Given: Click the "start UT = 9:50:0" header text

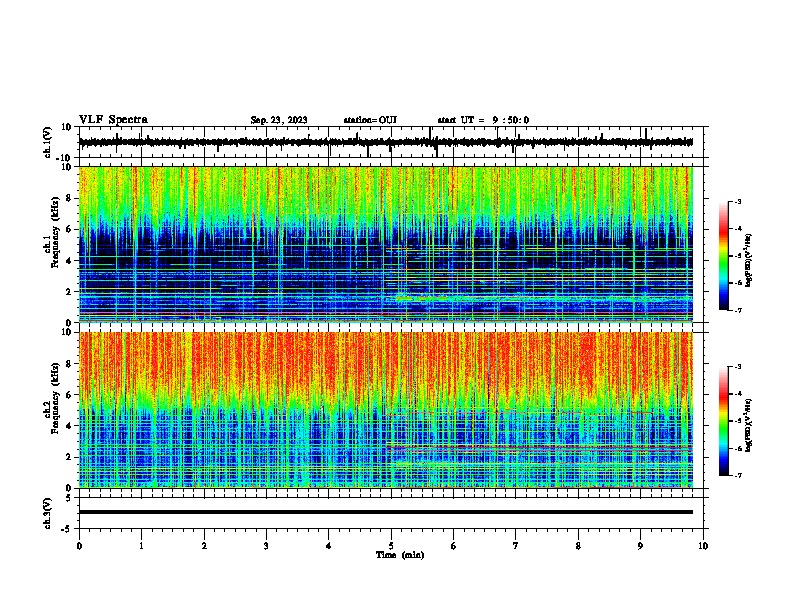Looking at the screenshot, I should (483, 120).
